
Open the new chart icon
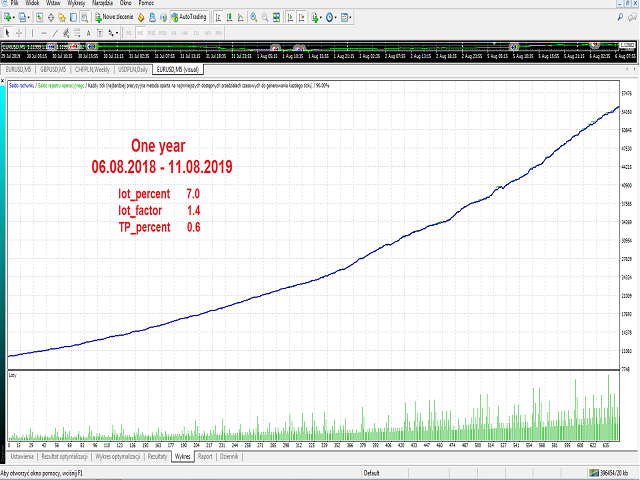[x=7, y=17]
